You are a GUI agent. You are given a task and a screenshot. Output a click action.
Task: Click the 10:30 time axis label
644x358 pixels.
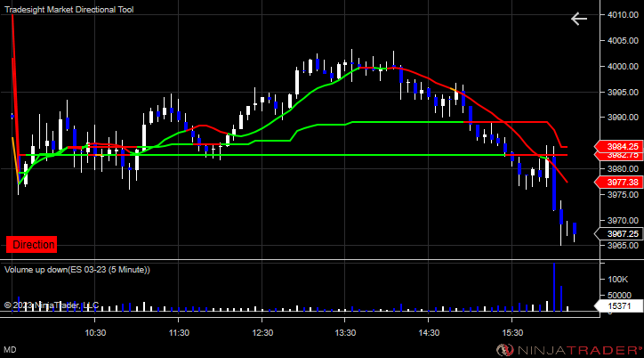click(95, 333)
